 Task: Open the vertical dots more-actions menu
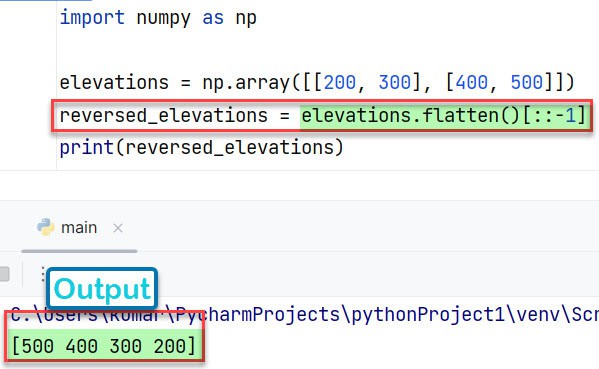pyautogui.click(x=43, y=274)
